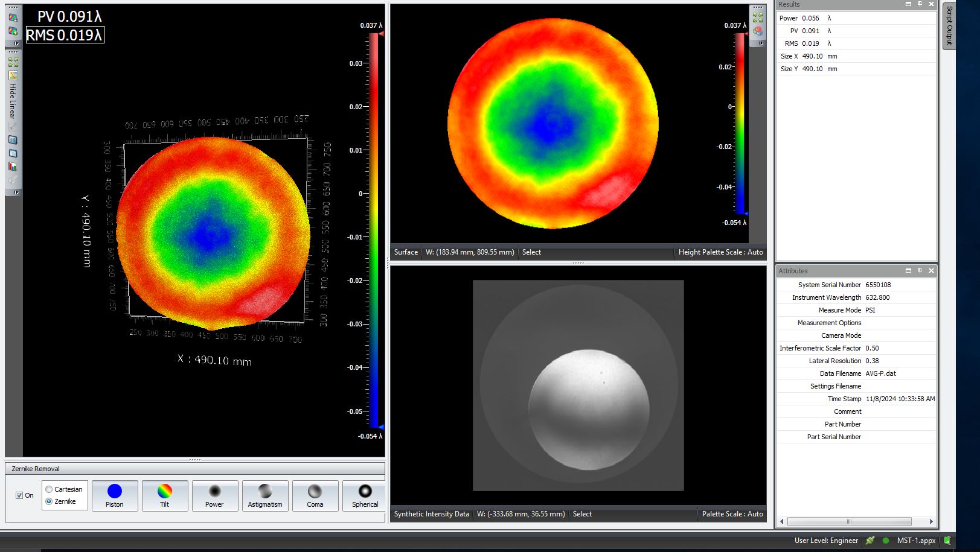Toggle Tilt removal in Zernike panel
The width and height of the screenshot is (980, 552).
(x=165, y=495)
